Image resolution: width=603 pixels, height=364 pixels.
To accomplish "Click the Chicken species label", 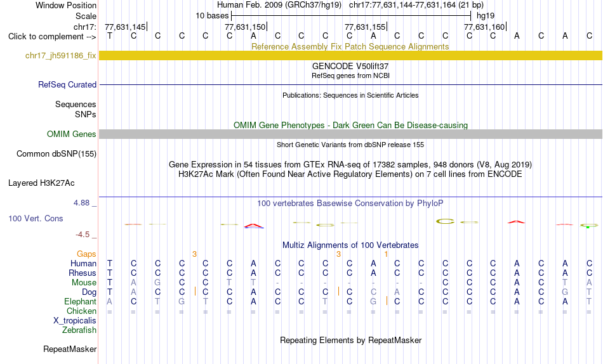I will point(81,311).
